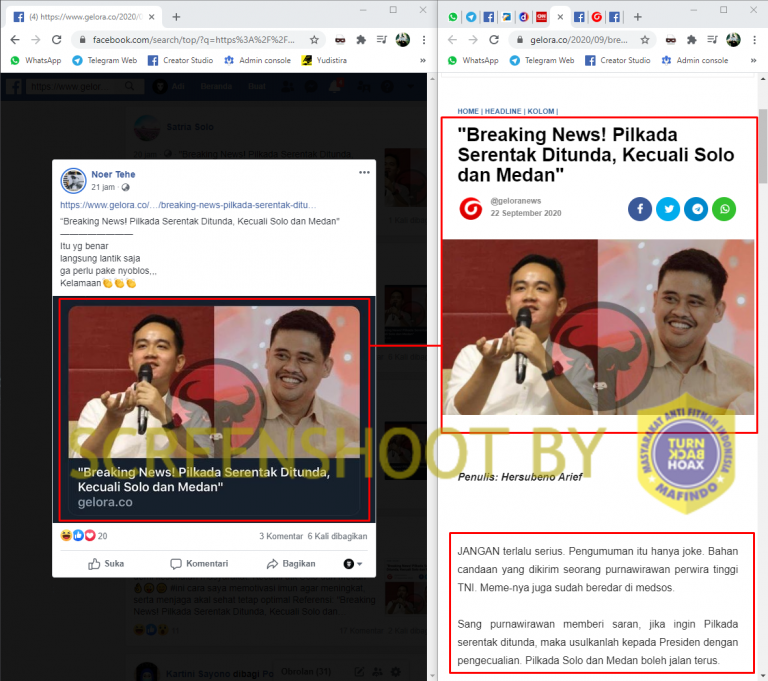The width and height of the screenshot is (768, 681).
Task: Open '3 Komentar' on the post
Action: (x=281, y=536)
